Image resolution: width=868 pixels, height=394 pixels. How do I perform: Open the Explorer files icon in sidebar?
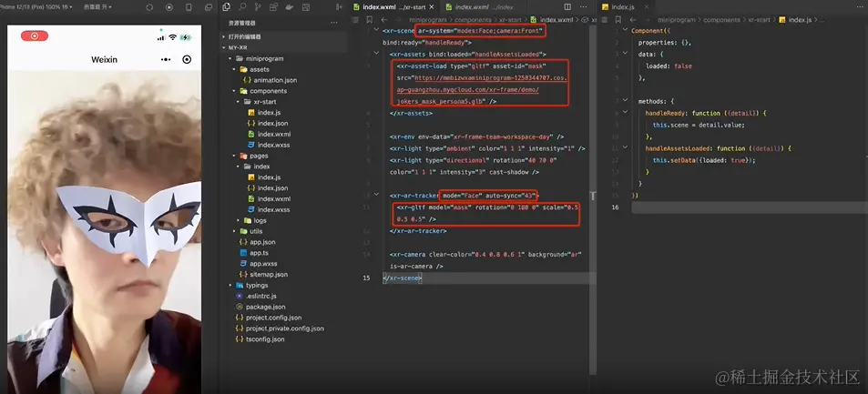pos(227,6)
